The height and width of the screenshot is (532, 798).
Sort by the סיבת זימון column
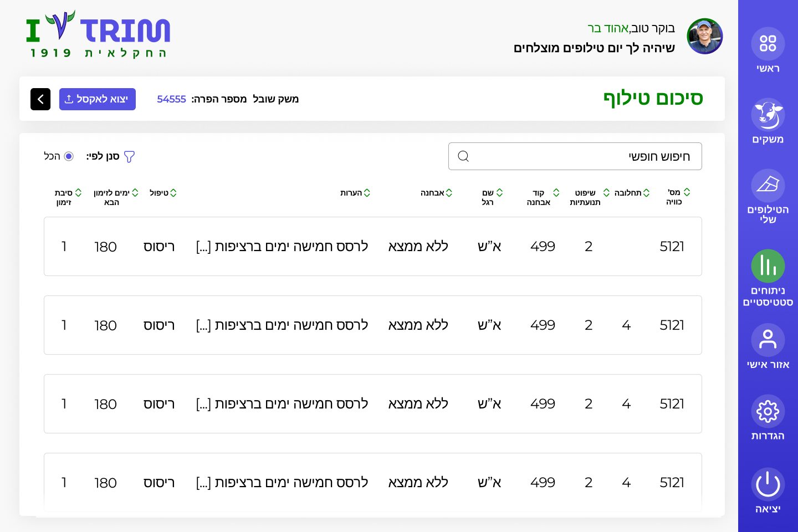point(78,192)
